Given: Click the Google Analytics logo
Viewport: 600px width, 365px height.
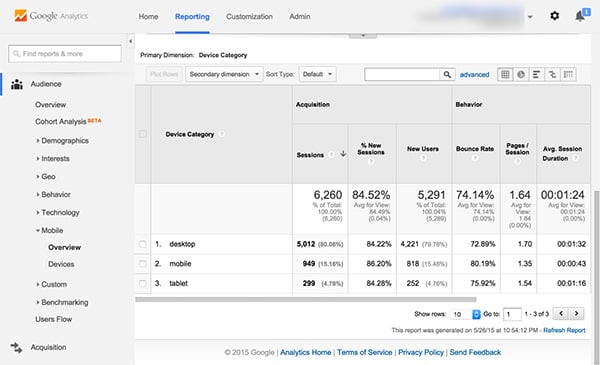Looking at the screenshot, I should coord(51,16).
